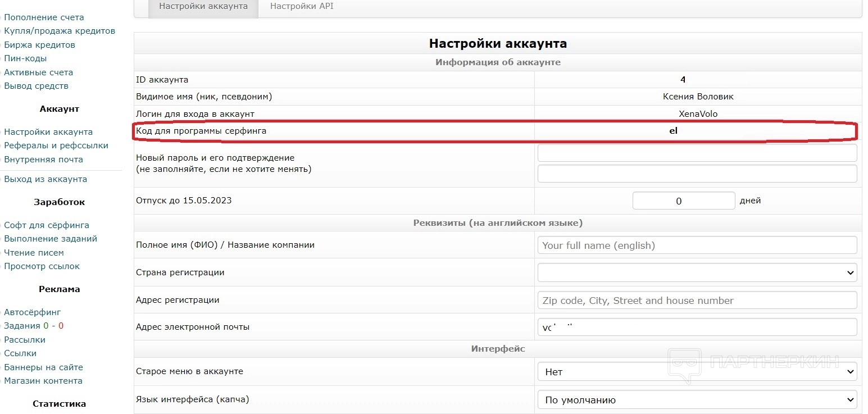Focus the password confirmation field
This screenshot has width=868, height=414.
(x=697, y=174)
